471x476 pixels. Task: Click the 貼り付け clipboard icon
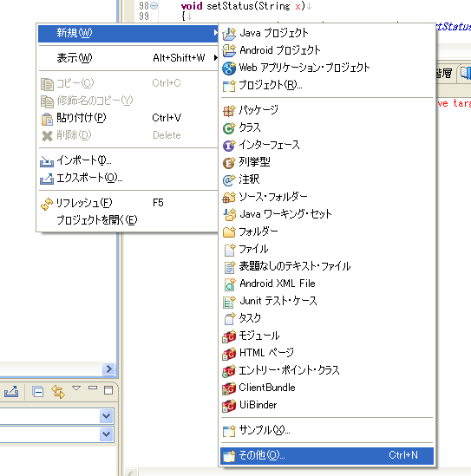pyautogui.click(x=47, y=119)
